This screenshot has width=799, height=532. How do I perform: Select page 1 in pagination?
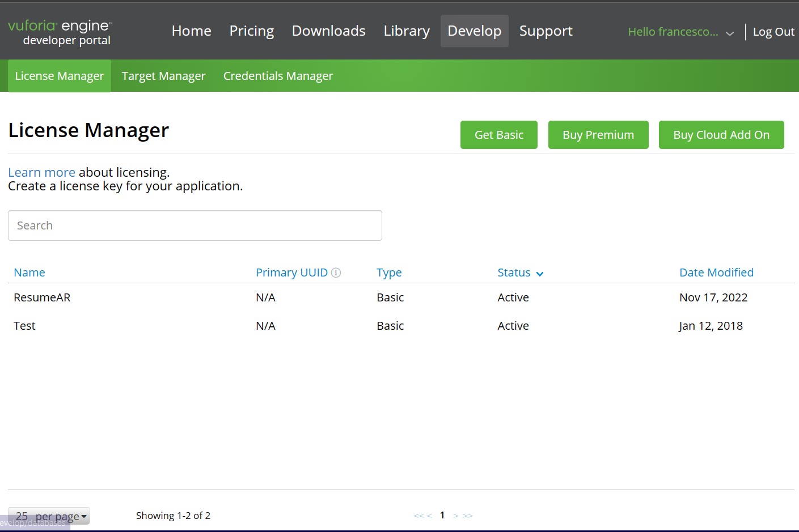point(442,515)
